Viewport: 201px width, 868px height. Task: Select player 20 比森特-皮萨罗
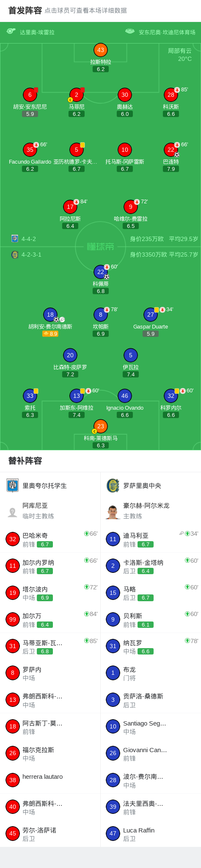coord(70,355)
